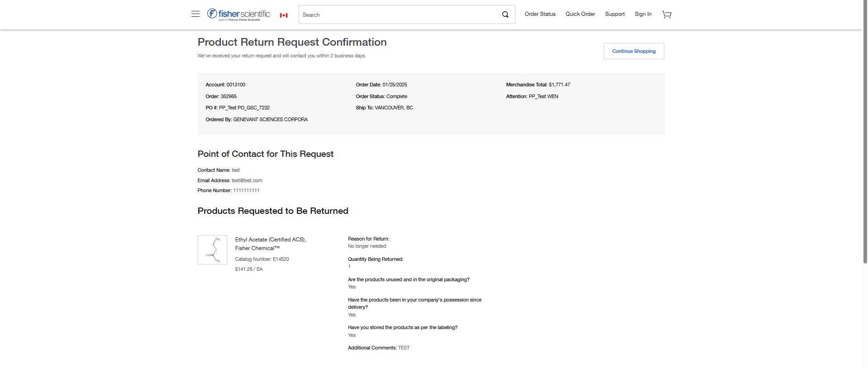Screen dimensions: 868x368
Task: Open Quick Order in header
Action: (x=580, y=14)
